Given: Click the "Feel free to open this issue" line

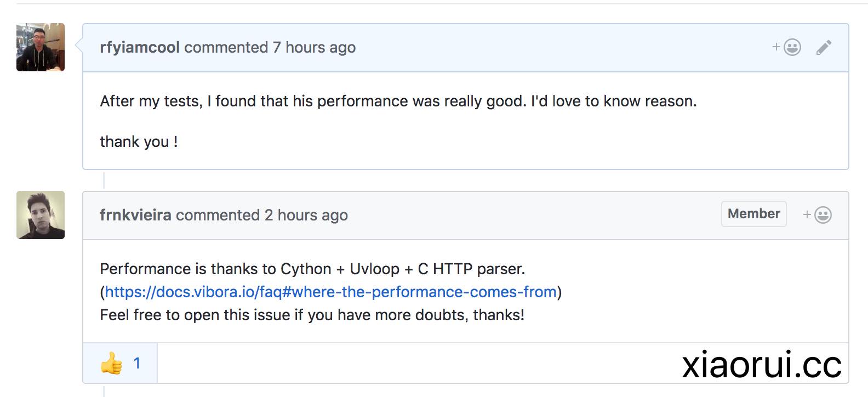Looking at the screenshot, I should [312, 315].
